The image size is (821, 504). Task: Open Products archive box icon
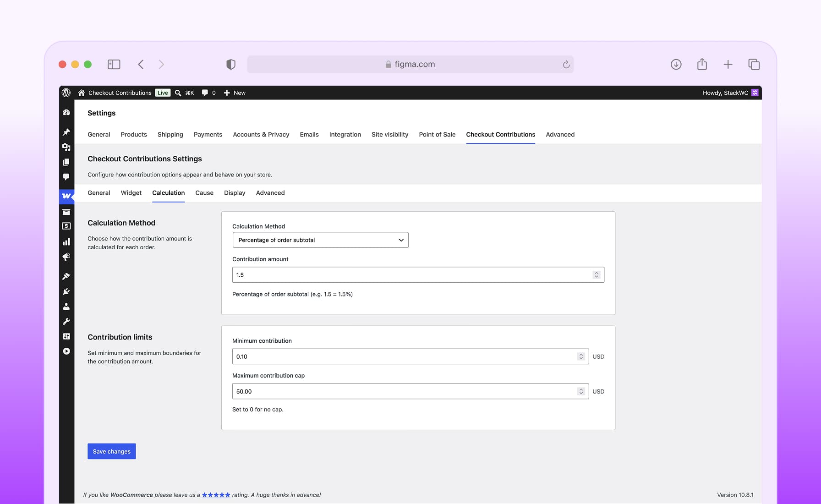click(66, 212)
